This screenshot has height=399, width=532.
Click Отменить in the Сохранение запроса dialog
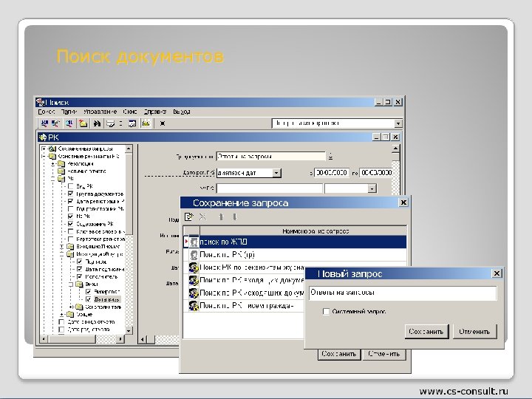tap(384, 354)
